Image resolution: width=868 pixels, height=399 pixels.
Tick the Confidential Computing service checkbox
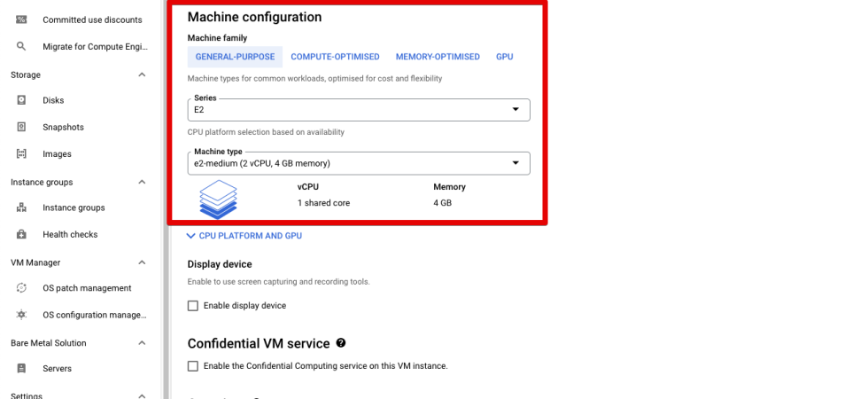[193, 365]
